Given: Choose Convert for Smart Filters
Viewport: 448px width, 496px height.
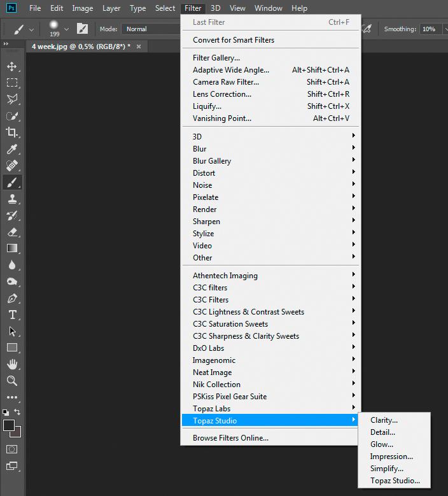Looking at the screenshot, I should click(270, 40).
